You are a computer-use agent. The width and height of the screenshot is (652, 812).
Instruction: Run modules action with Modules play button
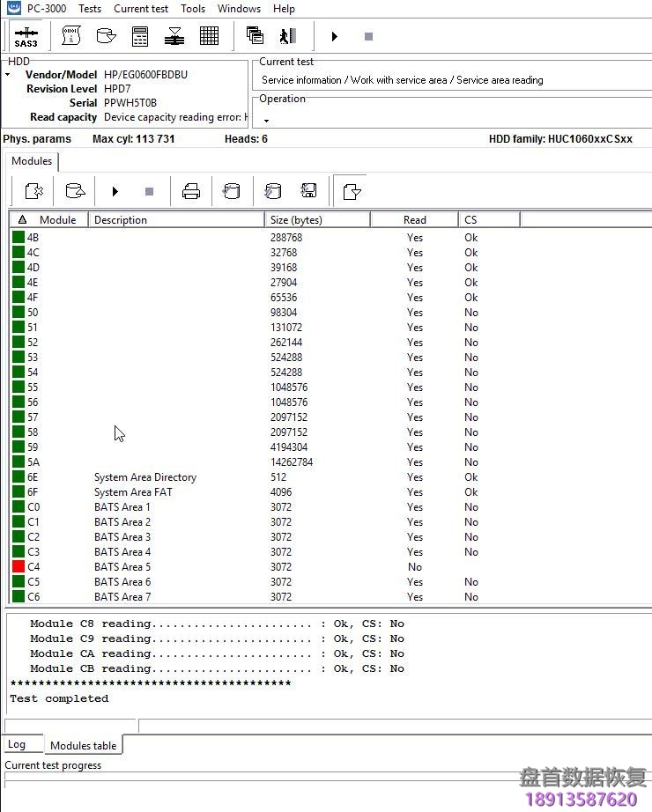115,192
